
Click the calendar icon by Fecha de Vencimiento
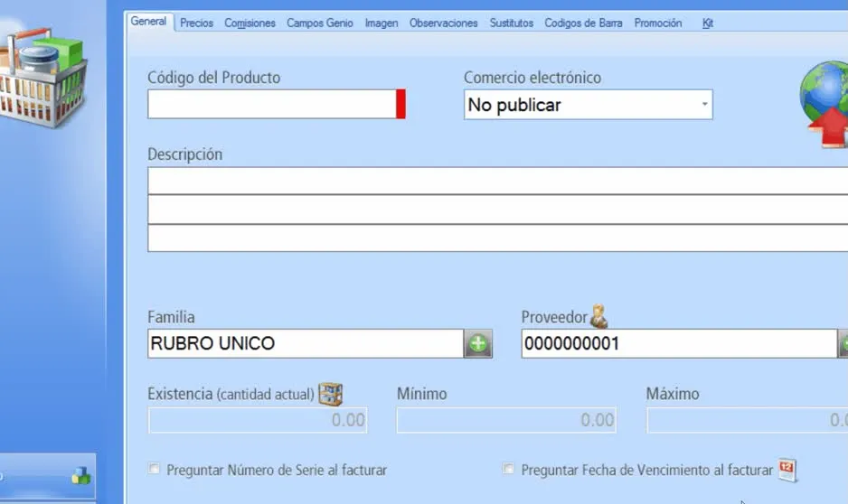[787, 470]
